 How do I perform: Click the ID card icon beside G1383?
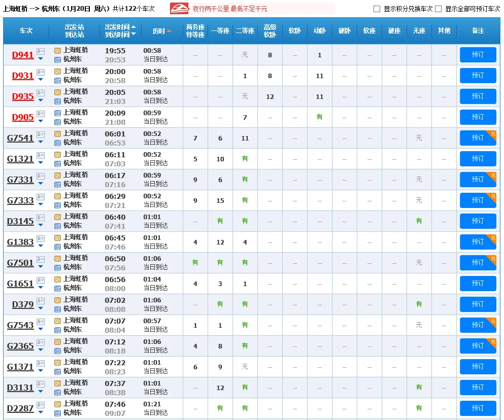pos(41,238)
